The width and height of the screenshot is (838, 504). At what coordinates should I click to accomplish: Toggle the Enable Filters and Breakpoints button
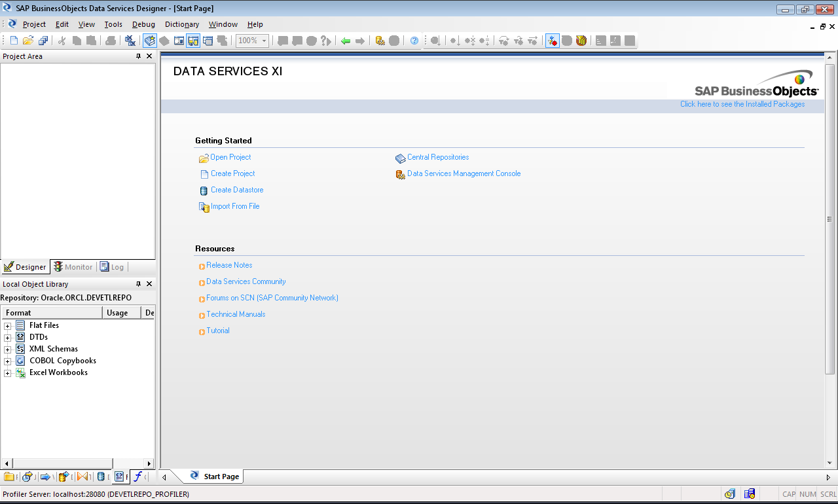(x=553, y=41)
